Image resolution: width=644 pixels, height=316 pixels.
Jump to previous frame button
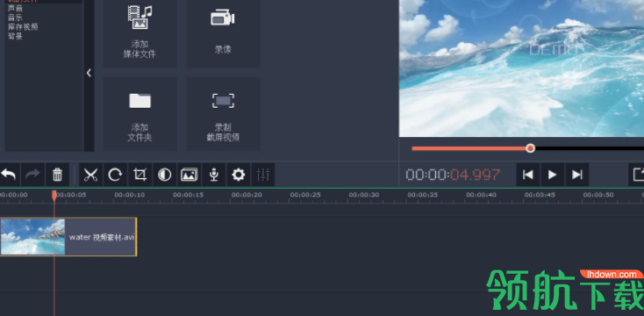[x=528, y=175]
